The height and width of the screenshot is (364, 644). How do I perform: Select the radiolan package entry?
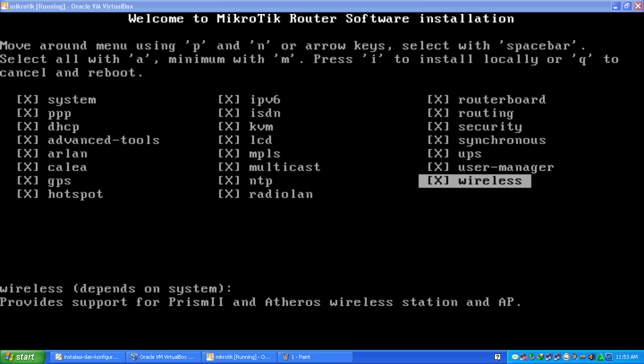pyautogui.click(x=266, y=194)
